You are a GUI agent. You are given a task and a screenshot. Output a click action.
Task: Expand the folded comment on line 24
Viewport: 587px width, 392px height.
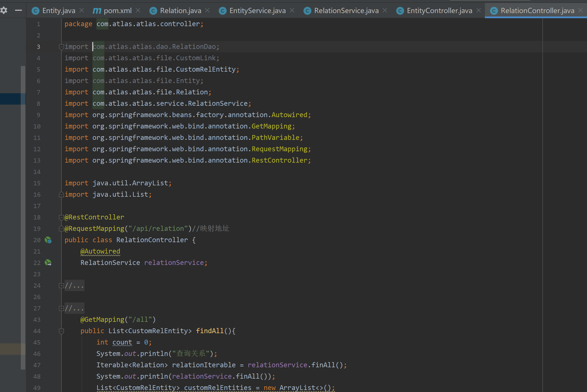(x=61, y=286)
